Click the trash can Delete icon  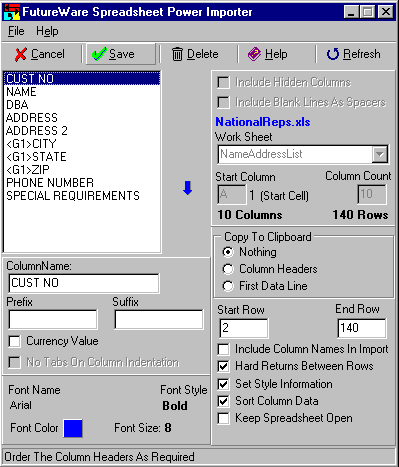177,54
